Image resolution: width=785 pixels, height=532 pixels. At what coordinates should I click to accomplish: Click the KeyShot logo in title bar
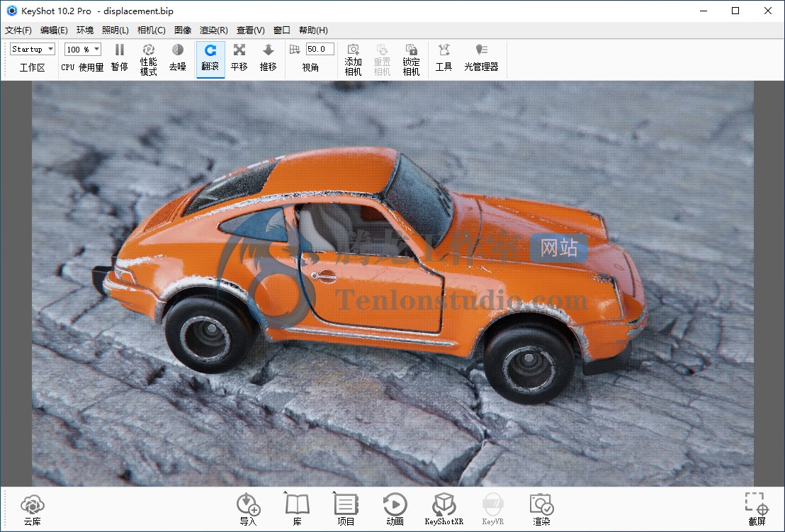click(11, 11)
